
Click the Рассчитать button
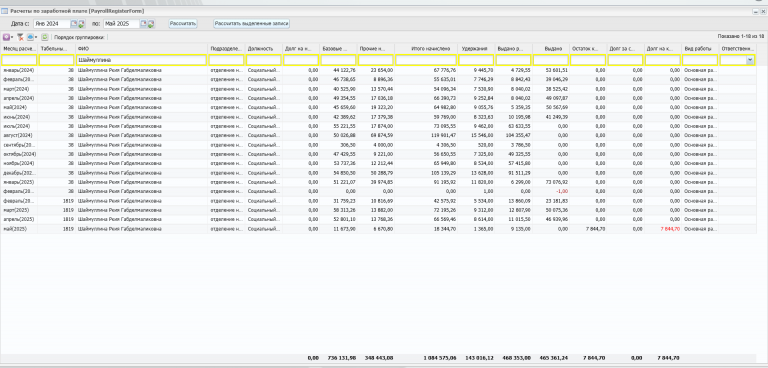183,23
